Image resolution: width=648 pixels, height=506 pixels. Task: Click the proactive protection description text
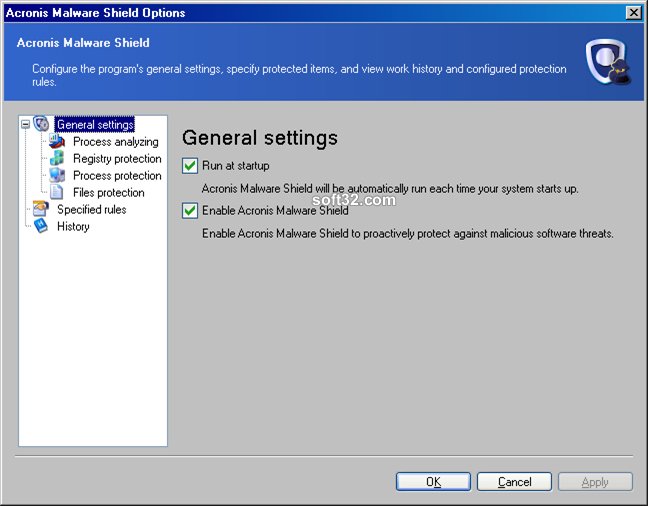point(407,234)
